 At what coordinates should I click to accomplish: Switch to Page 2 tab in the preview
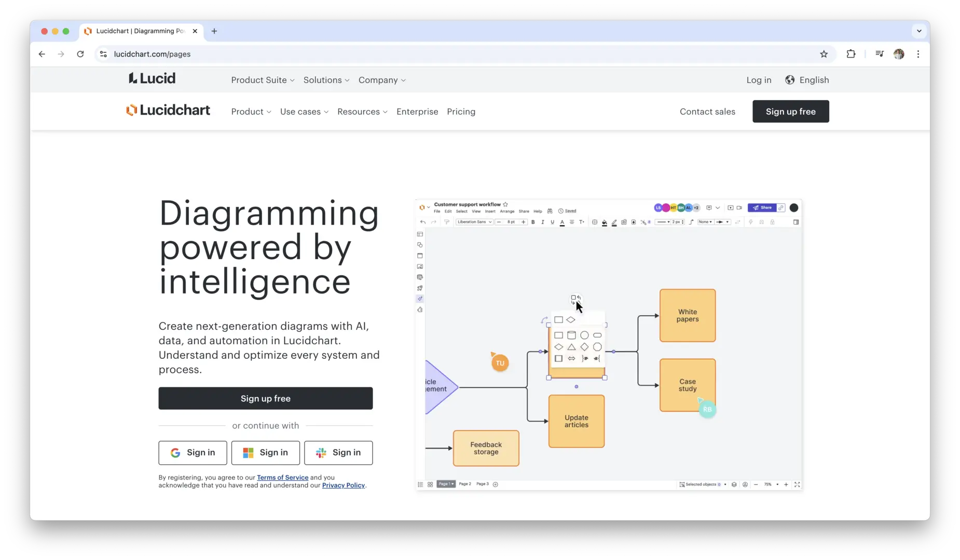(x=465, y=484)
